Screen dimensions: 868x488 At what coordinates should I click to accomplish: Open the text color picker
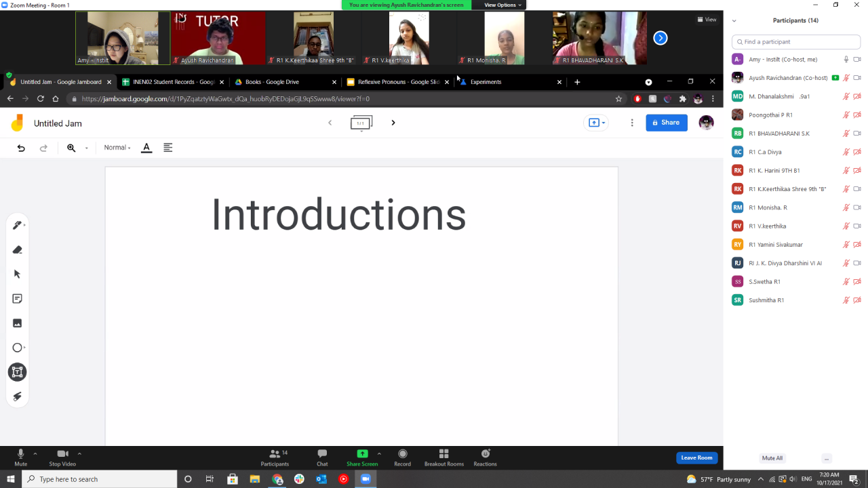146,148
